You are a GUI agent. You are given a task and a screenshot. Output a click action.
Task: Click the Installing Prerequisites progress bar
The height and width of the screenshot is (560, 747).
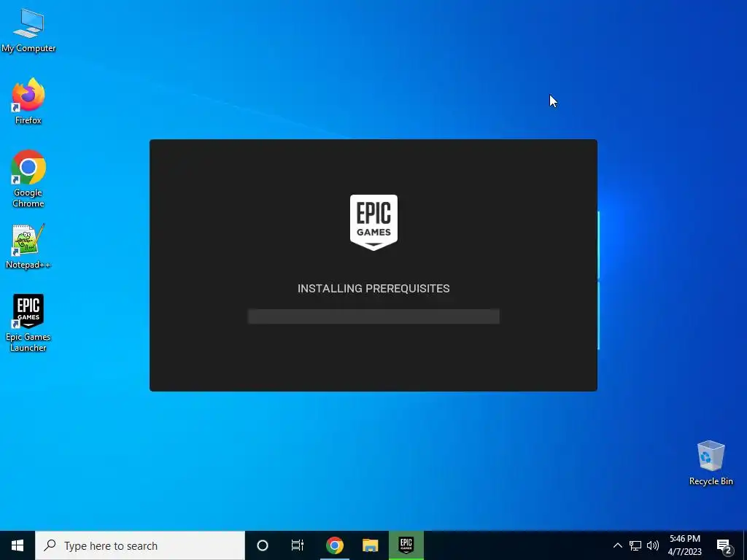click(373, 316)
